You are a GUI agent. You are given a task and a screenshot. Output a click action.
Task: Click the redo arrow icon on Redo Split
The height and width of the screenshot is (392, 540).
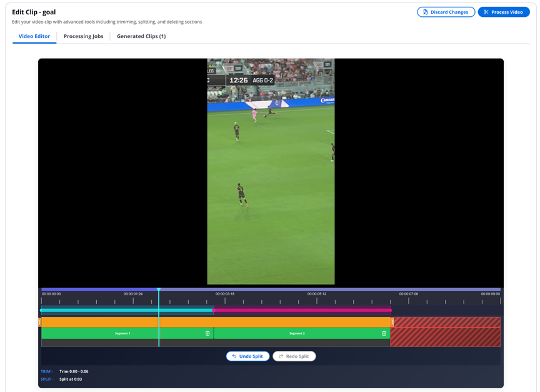281,356
